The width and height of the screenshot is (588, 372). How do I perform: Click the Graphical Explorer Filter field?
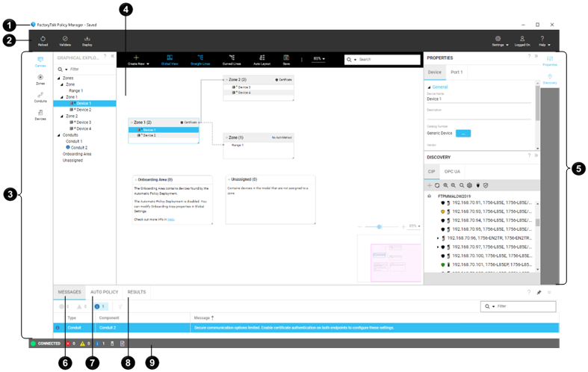coord(86,69)
